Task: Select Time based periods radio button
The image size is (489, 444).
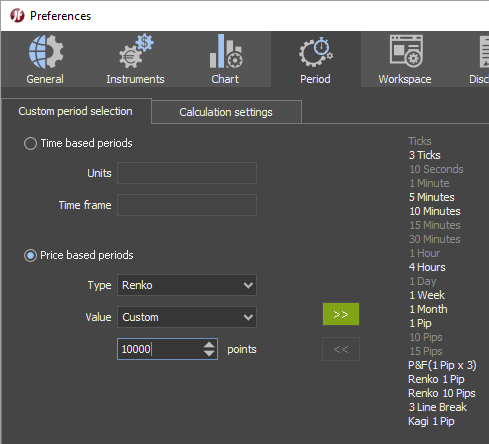Action: pyautogui.click(x=30, y=144)
